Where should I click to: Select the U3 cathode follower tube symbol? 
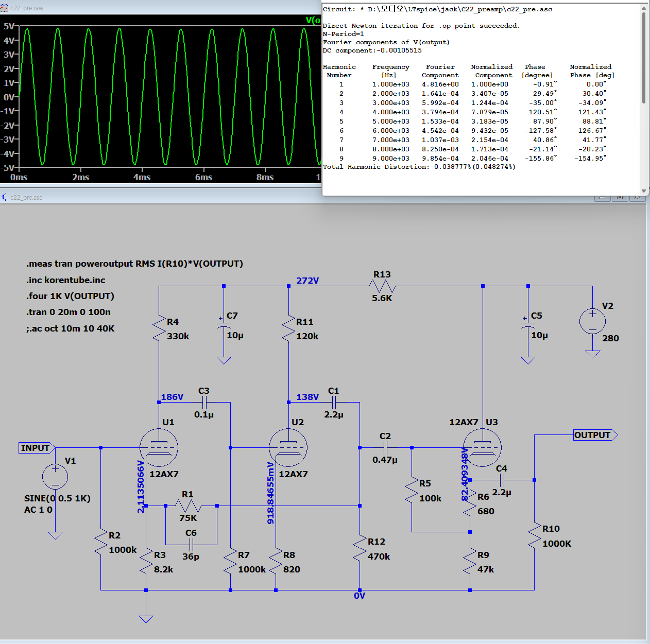tap(482, 447)
